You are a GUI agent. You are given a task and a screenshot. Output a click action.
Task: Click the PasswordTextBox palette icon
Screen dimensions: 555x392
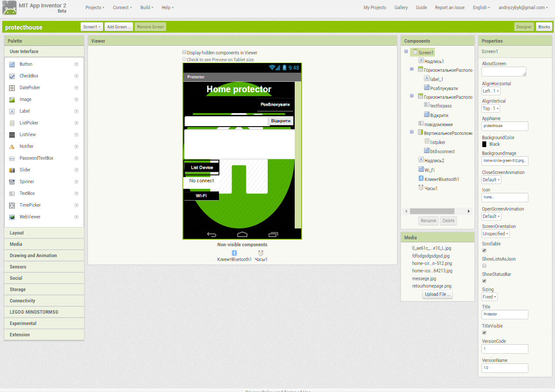coord(12,158)
